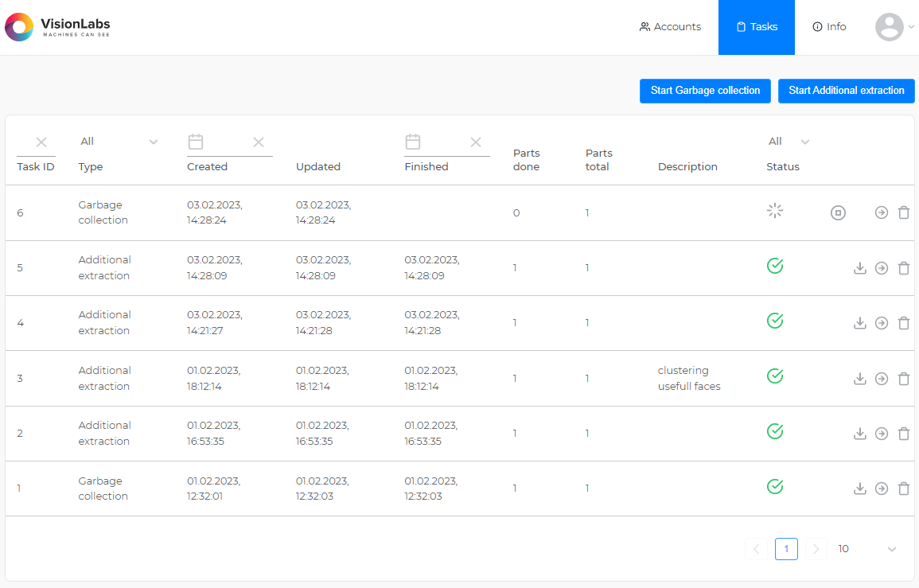Select page 1 in pagination
Screen dimensions: 919x588
[x=786, y=549]
